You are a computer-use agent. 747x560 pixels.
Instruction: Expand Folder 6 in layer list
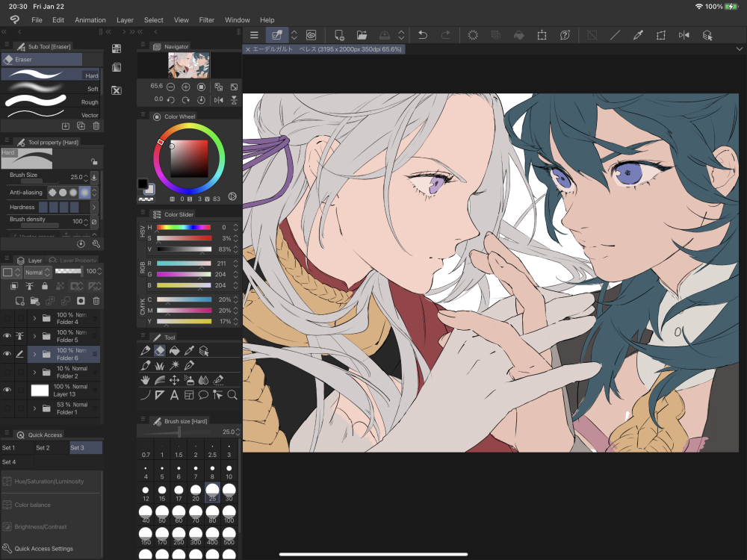(x=34, y=354)
